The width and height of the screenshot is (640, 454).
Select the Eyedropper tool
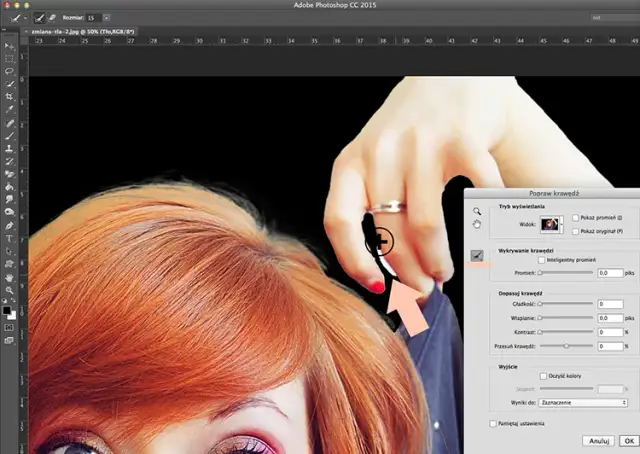pos(9,109)
